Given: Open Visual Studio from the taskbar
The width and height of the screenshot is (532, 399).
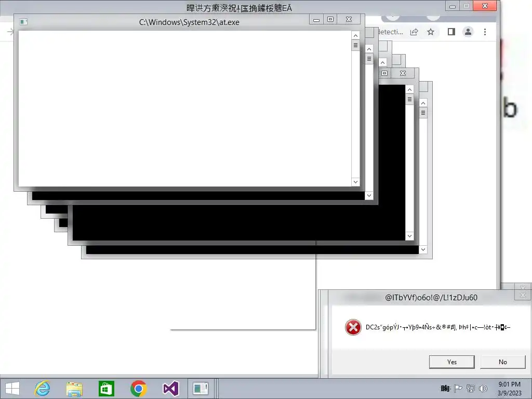Looking at the screenshot, I should 170,389.
